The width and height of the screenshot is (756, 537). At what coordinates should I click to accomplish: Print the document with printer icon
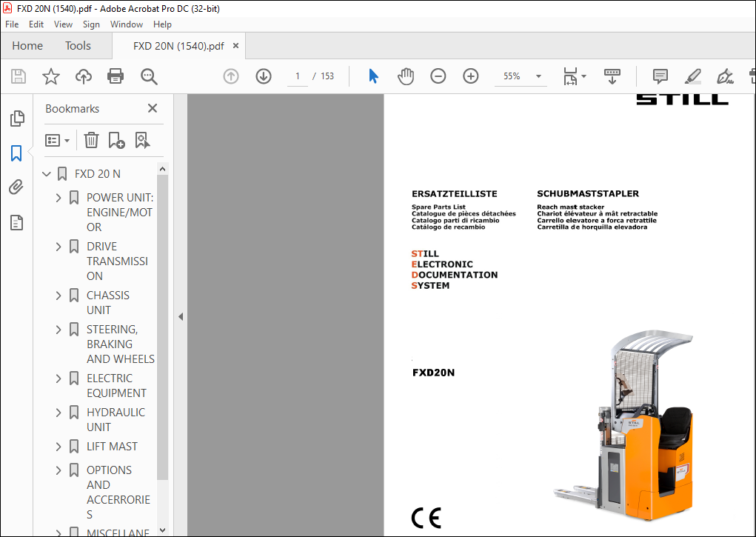(116, 76)
